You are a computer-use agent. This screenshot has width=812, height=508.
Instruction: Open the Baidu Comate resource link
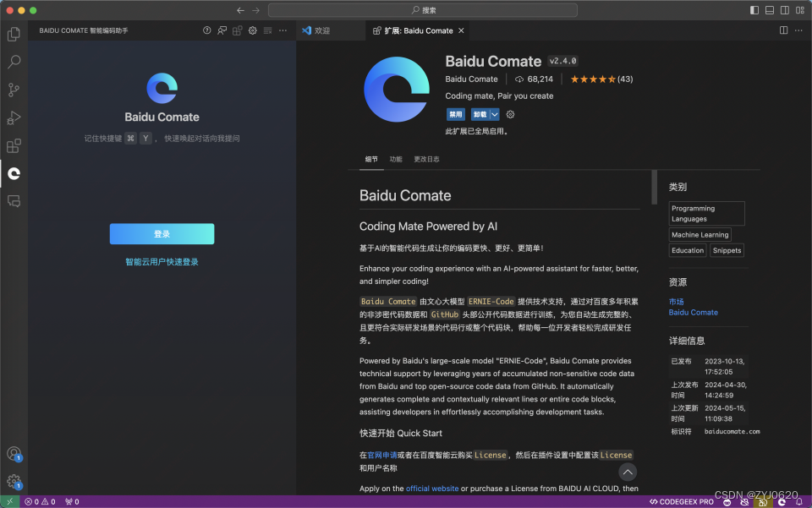pyautogui.click(x=693, y=313)
